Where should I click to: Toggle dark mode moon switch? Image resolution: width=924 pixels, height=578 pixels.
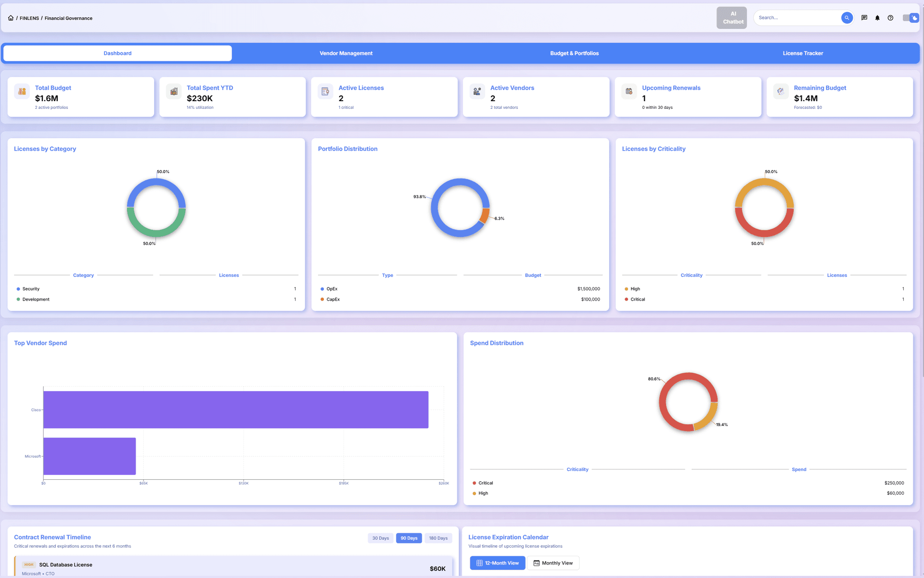[x=911, y=18]
